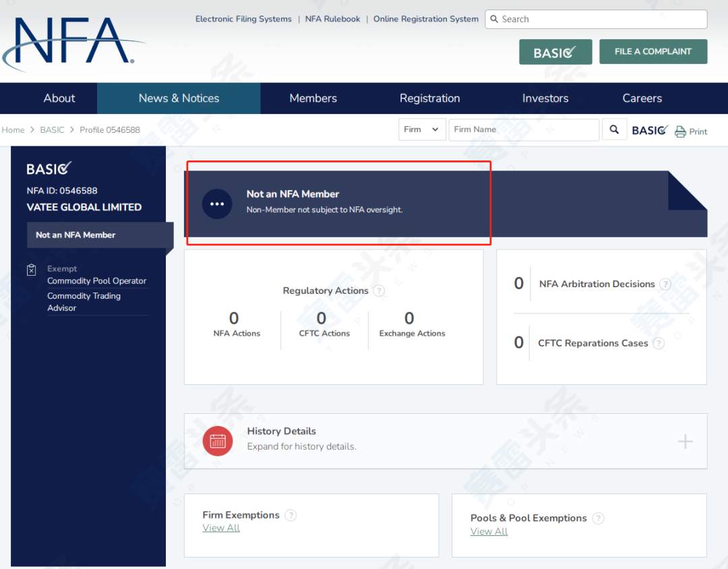
Task: Click the help icon next to Pools & Pool Exemptions
Action: [x=599, y=518]
